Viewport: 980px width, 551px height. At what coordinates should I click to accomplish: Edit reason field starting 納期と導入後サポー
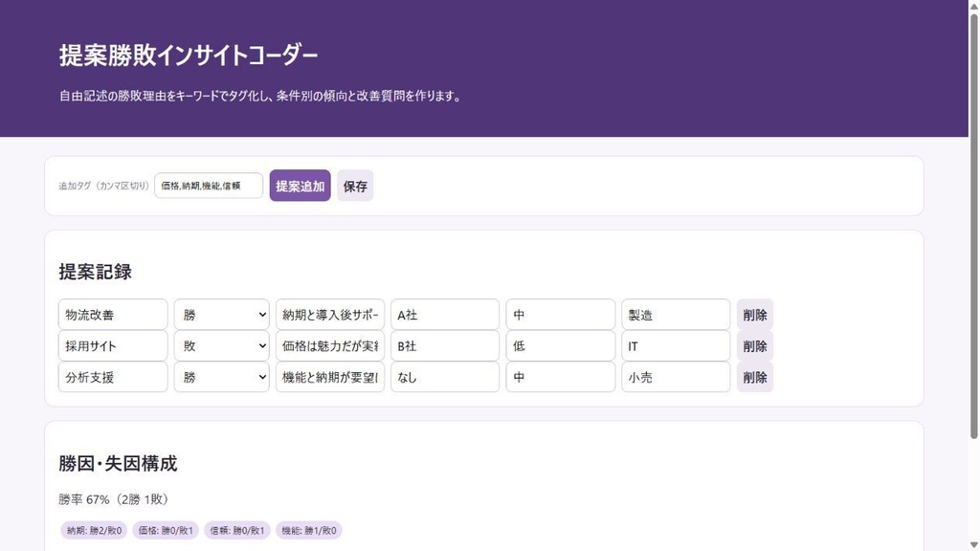[x=330, y=314]
